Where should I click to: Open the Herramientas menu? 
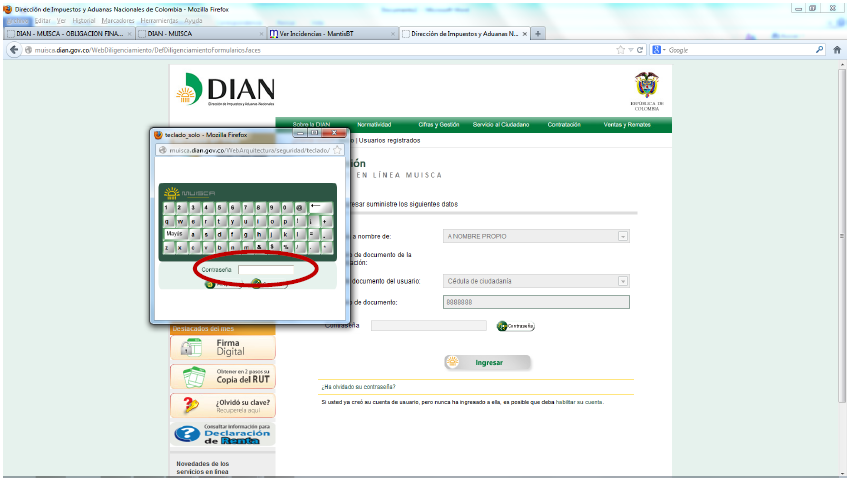coord(159,21)
